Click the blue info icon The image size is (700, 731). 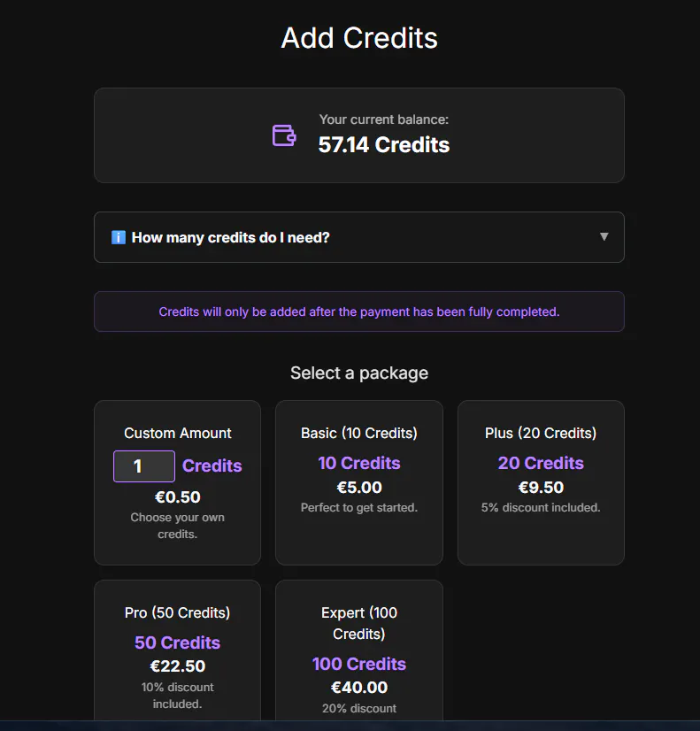click(x=119, y=237)
